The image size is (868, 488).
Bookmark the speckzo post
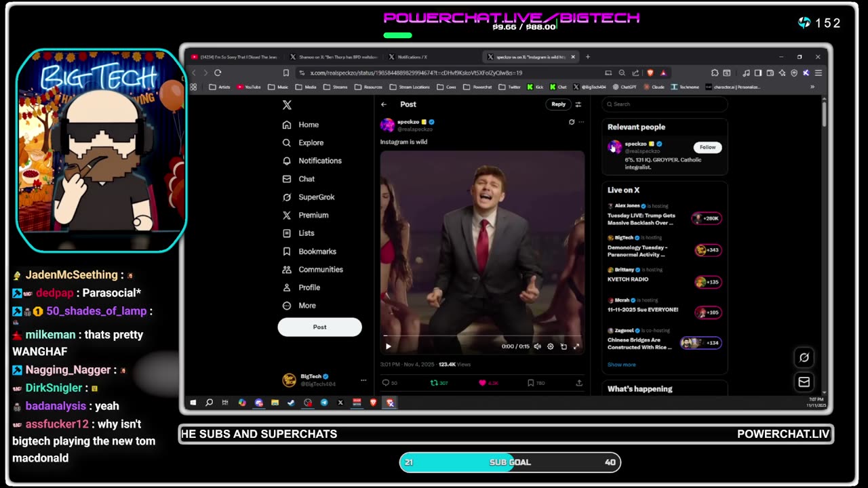531,383
